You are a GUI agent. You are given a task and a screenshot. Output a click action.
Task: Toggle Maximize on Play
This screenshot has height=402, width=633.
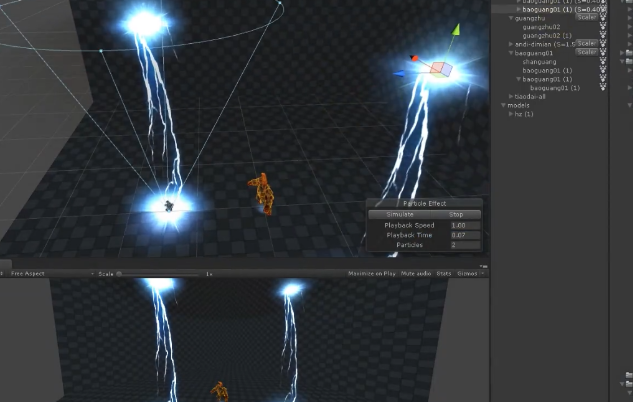(371, 274)
